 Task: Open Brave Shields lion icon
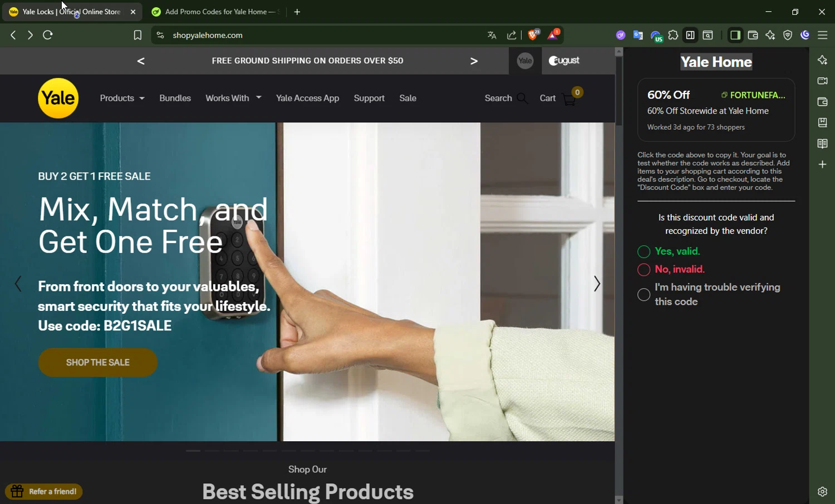[x=533, y=35]
